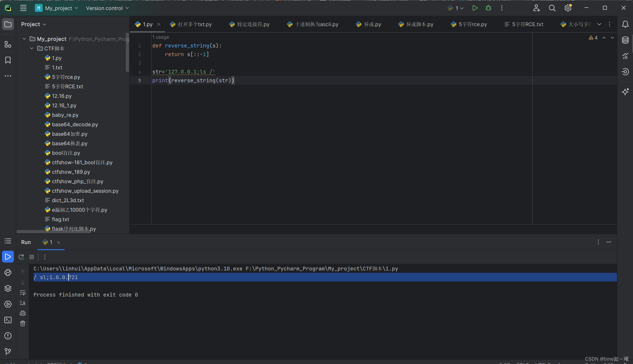Open Code With Me user icon

click(x=536, y=8)
